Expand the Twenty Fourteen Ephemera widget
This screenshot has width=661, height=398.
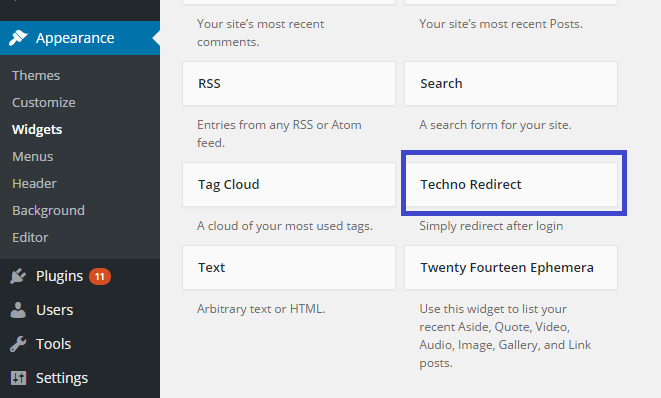511,267
